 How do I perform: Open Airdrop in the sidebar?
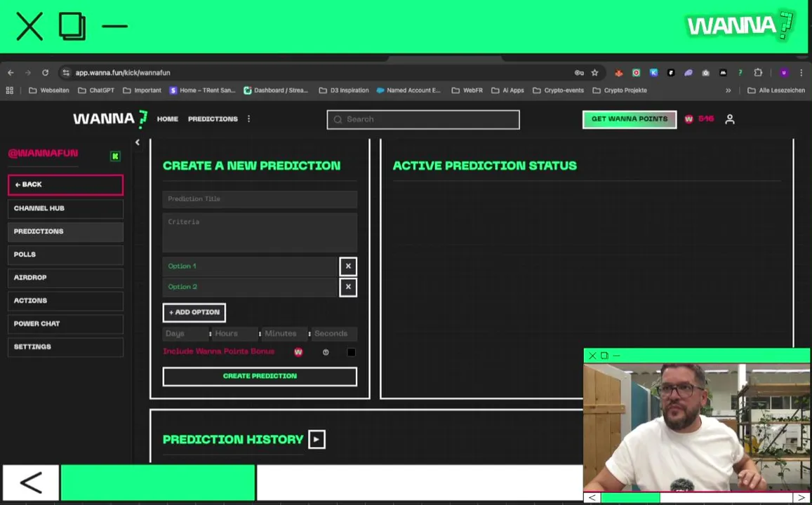tap(66, 278)
